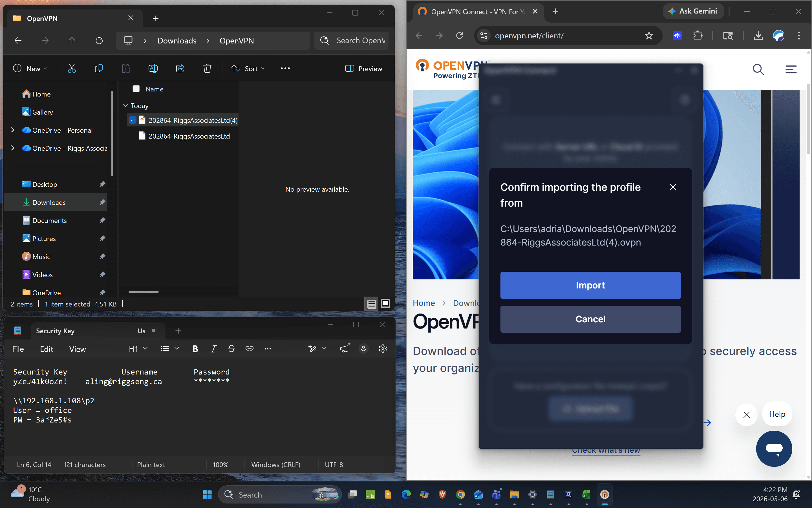This screenshot has height=508, width=812.
Task: Open Microsoft Edge from the taskbar
Action: click(x=406, y=494)
